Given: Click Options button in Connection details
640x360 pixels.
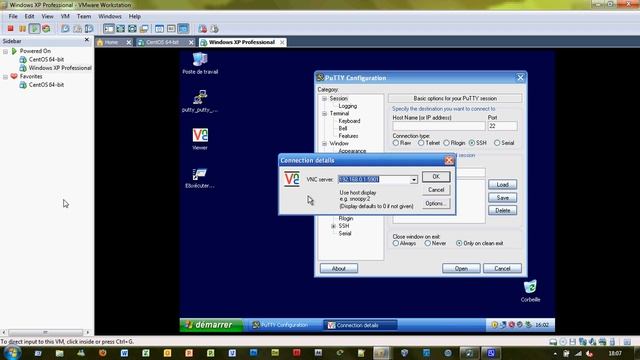Looking at the screenshot, I should (x=436, y=203).
